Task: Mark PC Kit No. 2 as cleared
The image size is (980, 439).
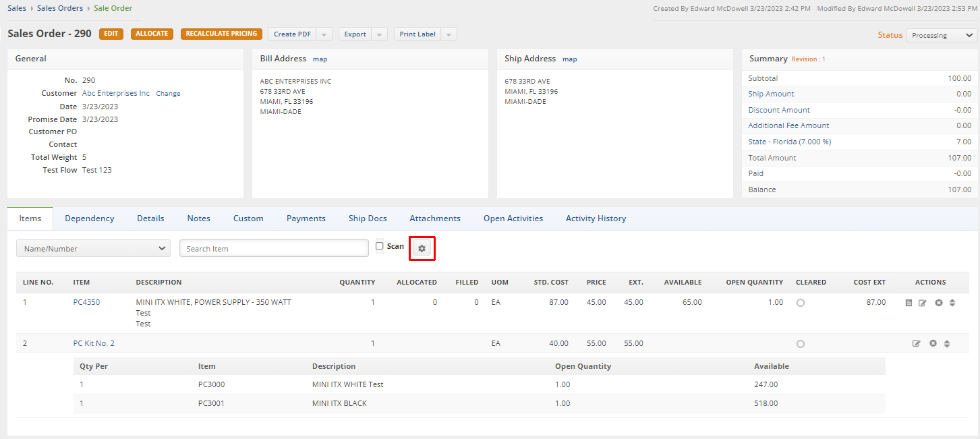Action: click(x=801, y=344)
